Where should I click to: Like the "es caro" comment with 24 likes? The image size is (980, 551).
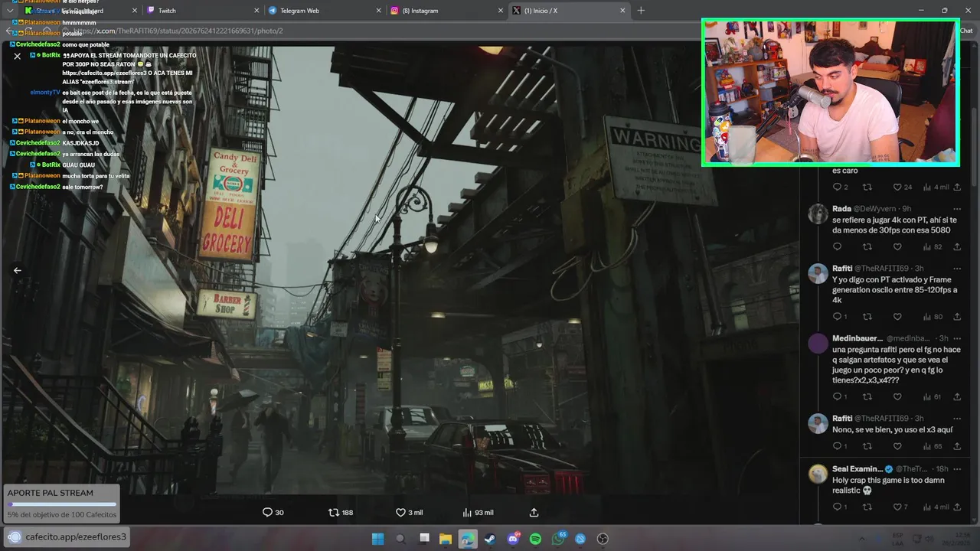coord(903,187)
